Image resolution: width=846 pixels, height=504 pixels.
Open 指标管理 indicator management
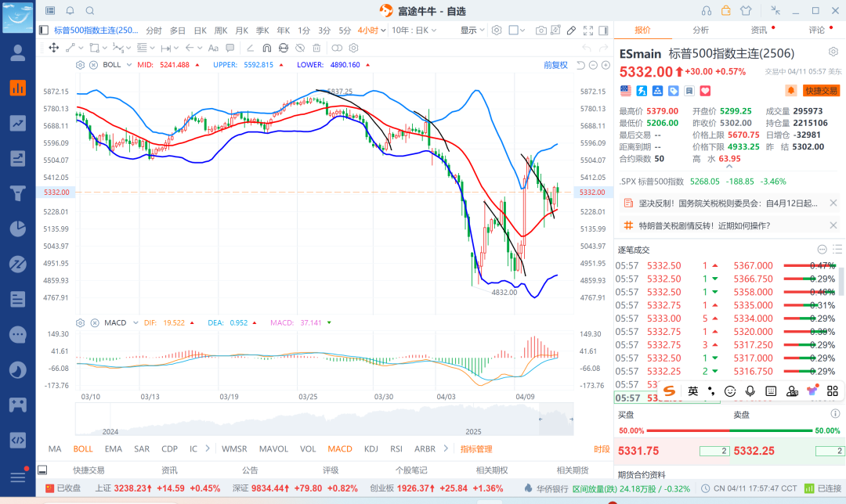476,448
